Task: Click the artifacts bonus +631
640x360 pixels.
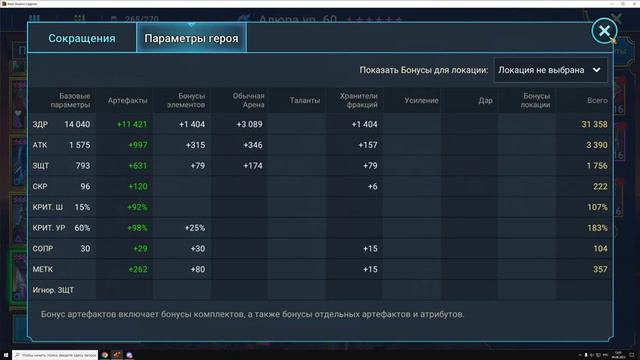Action: coord(138,166)
